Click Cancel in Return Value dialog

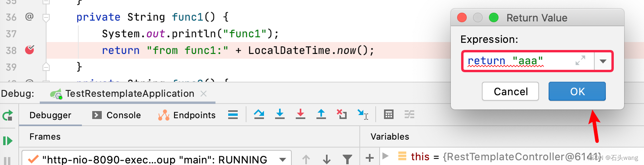click(510, 92)
